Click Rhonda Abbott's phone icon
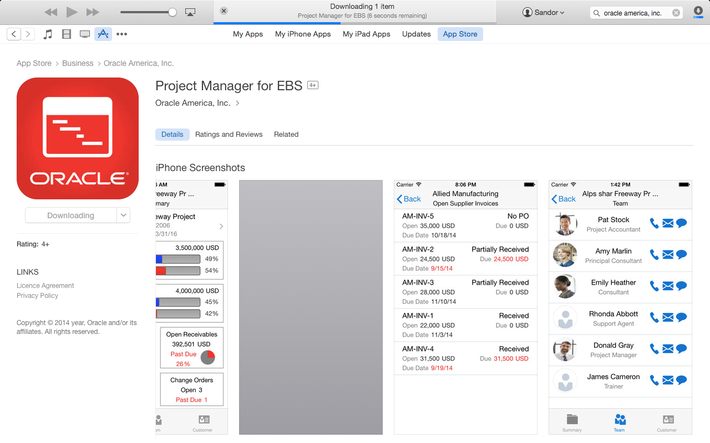 pyautogui.click(x=654, y=318)
